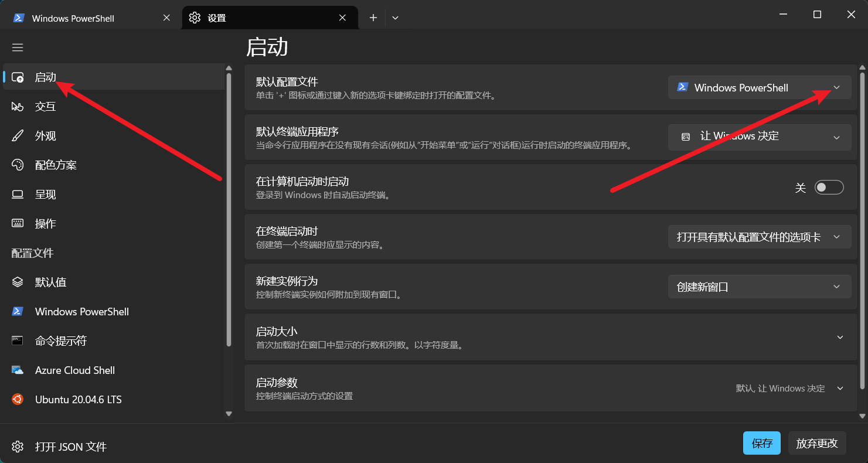The width and height of the screenshot is (868, 463).
Task: Open the 默认值 profile settings
Action: [114, 282]
